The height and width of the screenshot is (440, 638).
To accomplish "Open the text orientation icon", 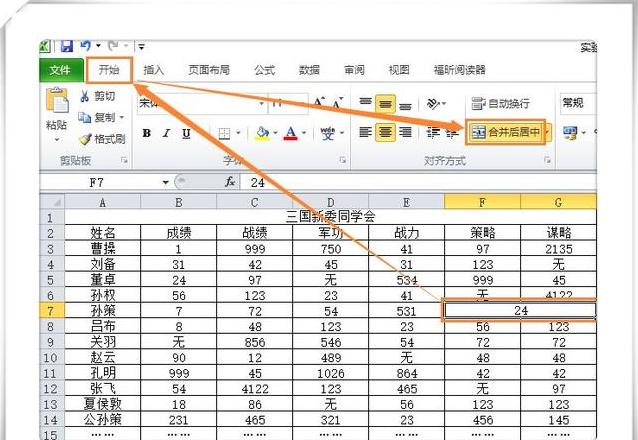I will [433, 103].
